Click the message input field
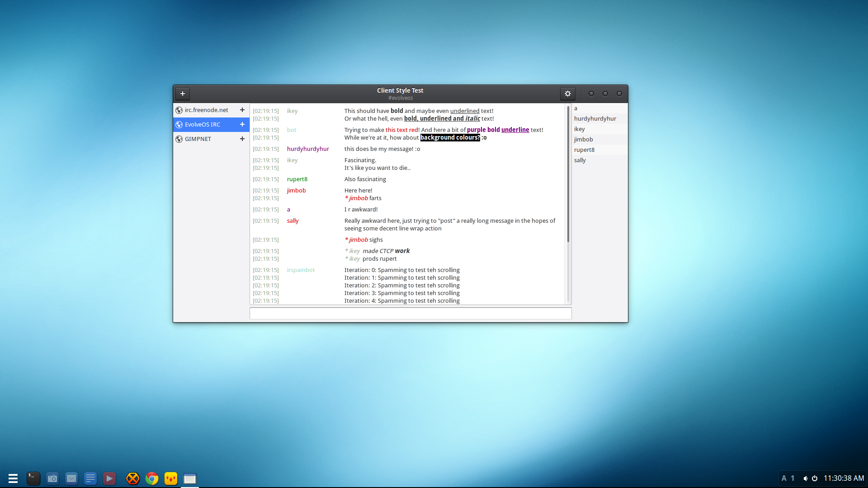The height and width of the screenshot is (488, 868). pyautogui.click(x=410, y=313)
